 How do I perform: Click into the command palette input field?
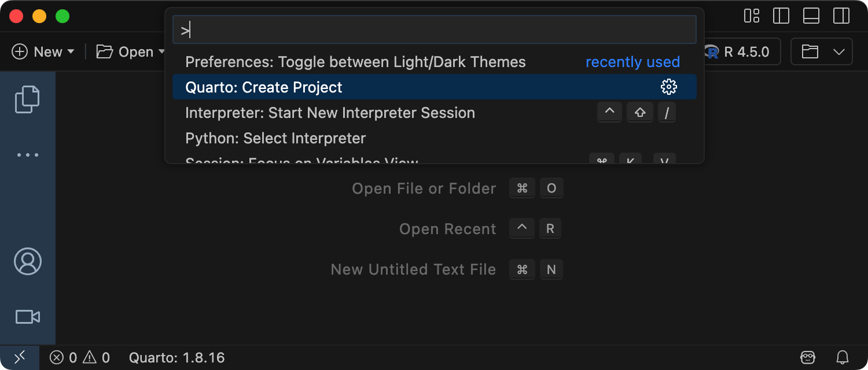(x=434, y=30)
